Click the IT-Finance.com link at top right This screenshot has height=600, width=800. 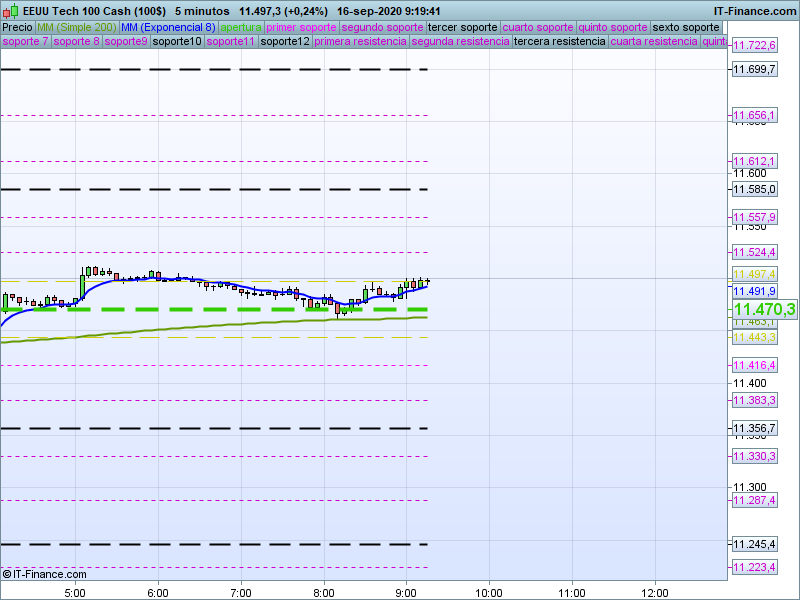point(754,10)
